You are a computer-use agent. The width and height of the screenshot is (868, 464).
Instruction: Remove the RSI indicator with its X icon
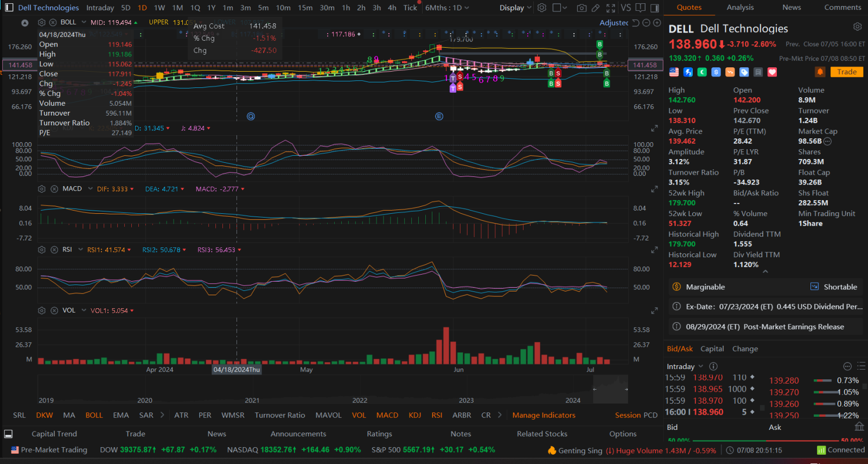[54, 250]
